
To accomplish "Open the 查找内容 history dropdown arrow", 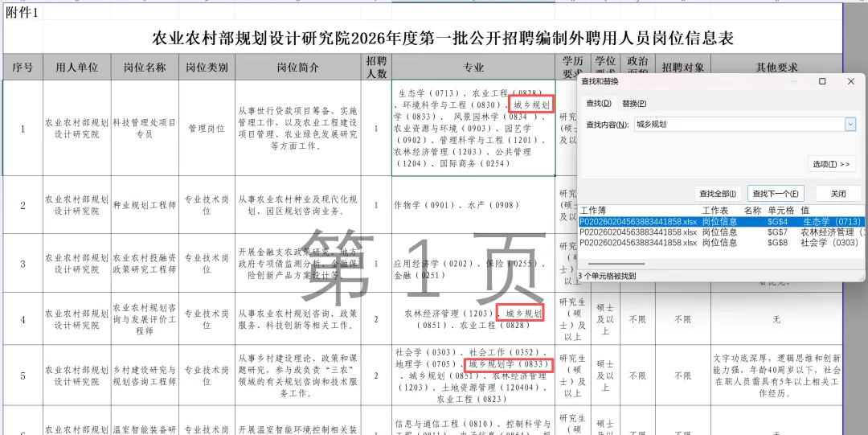I will click(850, 124).
